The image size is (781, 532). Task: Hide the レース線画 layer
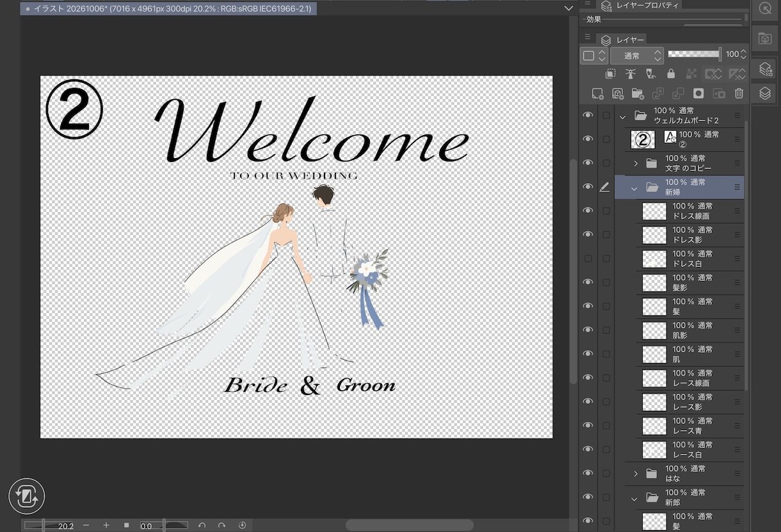[x=588, y=378]
